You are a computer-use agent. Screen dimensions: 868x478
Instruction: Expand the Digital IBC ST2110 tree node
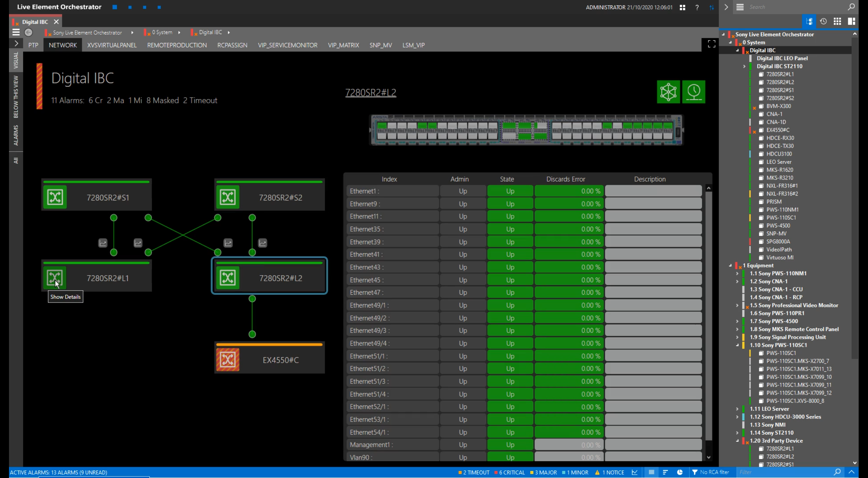click(744, 66)
